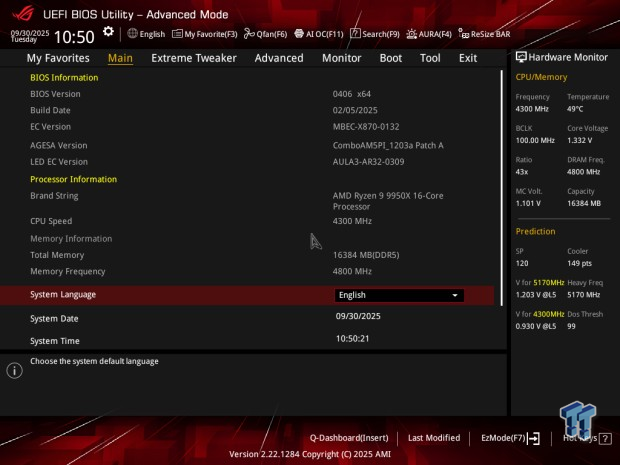This screenshot has width=620, height=465.
Task: Show Last Modified settings
Action: (x=434, y=438)
